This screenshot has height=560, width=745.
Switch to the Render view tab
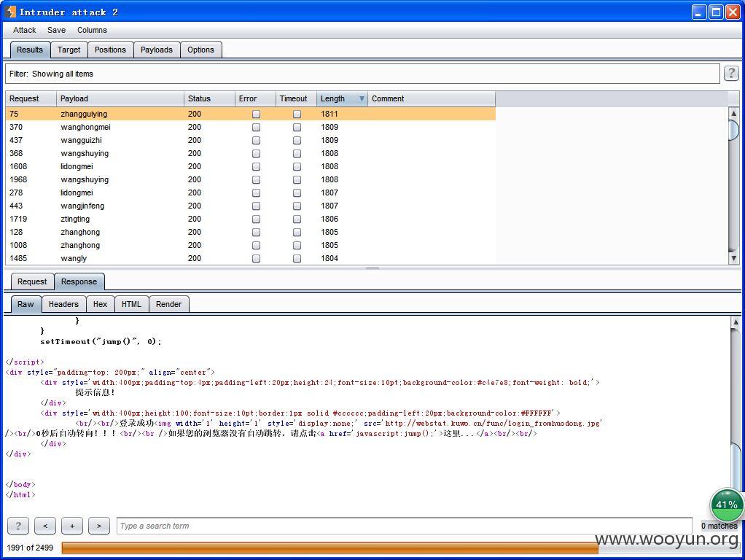(x=168, y=304)
